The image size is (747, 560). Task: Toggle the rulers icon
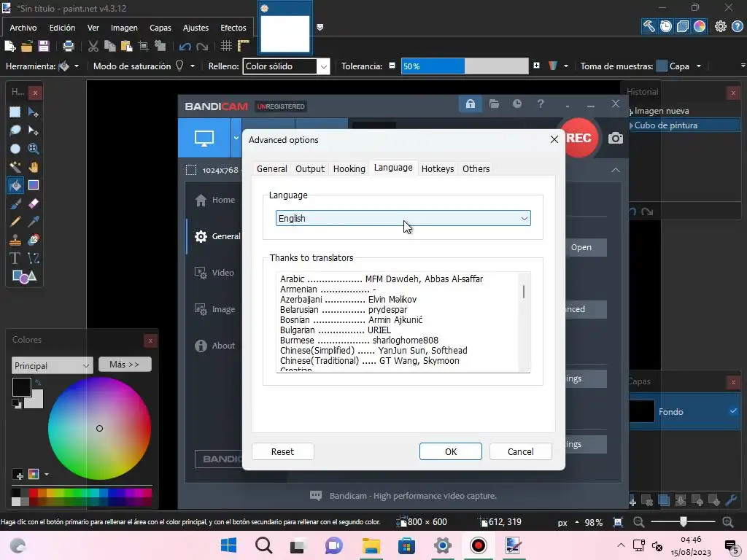pos(244,46)
